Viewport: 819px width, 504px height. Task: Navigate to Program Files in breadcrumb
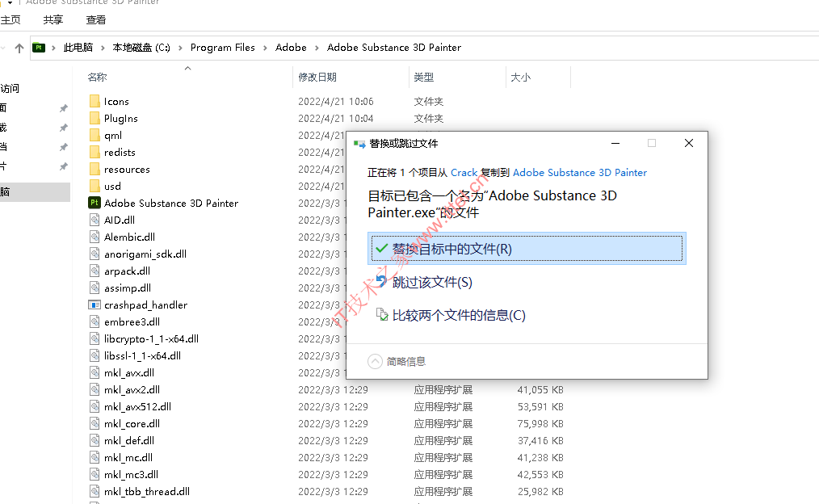[222, 48]
